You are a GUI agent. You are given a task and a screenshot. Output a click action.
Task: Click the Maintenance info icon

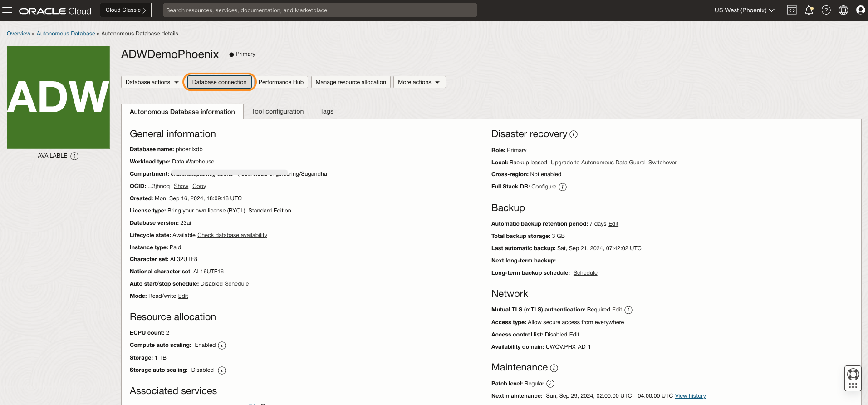point(554,368)
